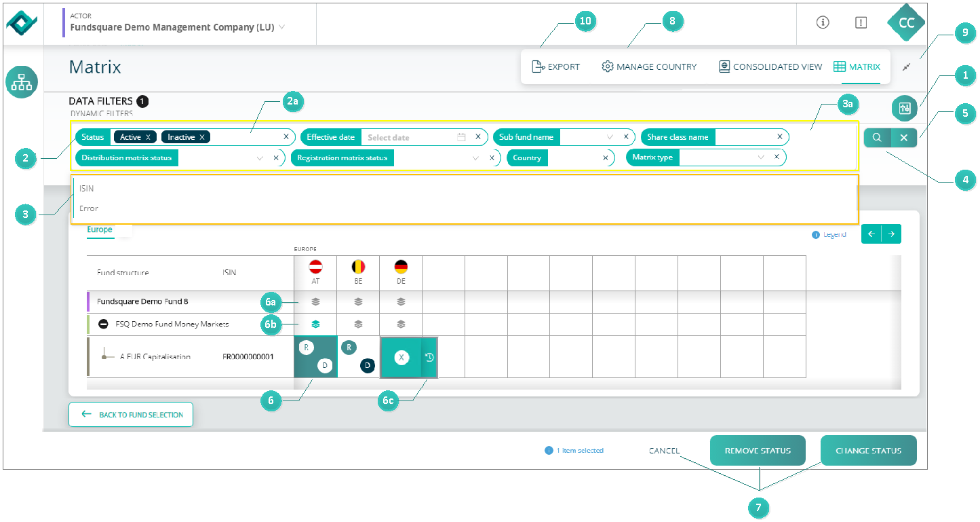Click the search magnifier filter button
This screenshot has height=522, width=980.
pos(877,137)
